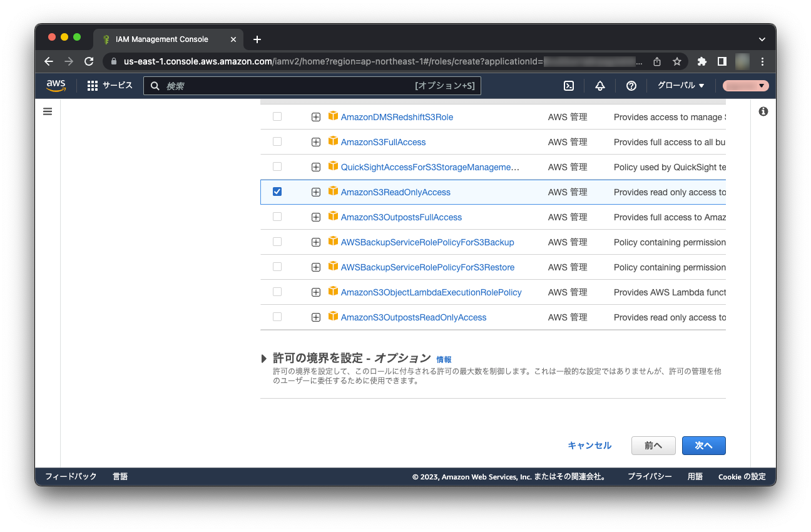
Task: Open the AWSBackupServiceRolePolicyForS3Restore policy link
Action: (x=427, y=267)
